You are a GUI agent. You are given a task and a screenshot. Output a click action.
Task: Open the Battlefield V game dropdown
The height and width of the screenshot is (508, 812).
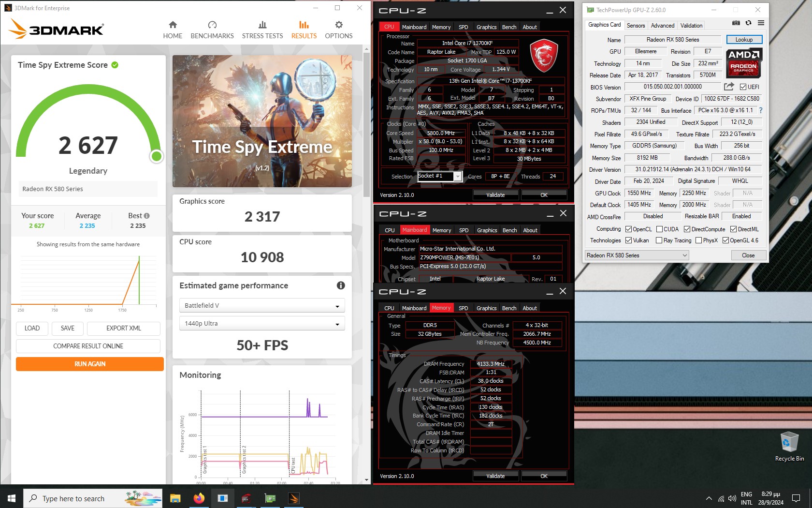pyautogui.click(x=262, y=305)
